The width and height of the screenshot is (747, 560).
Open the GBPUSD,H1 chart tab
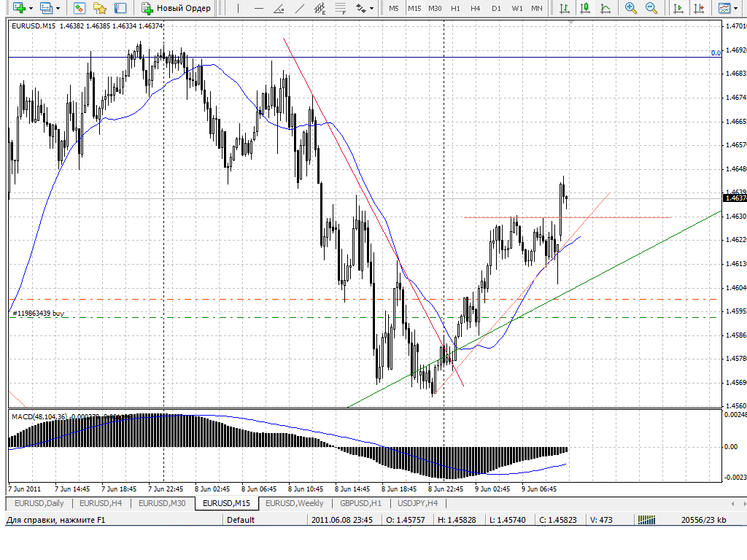(360, 503)
